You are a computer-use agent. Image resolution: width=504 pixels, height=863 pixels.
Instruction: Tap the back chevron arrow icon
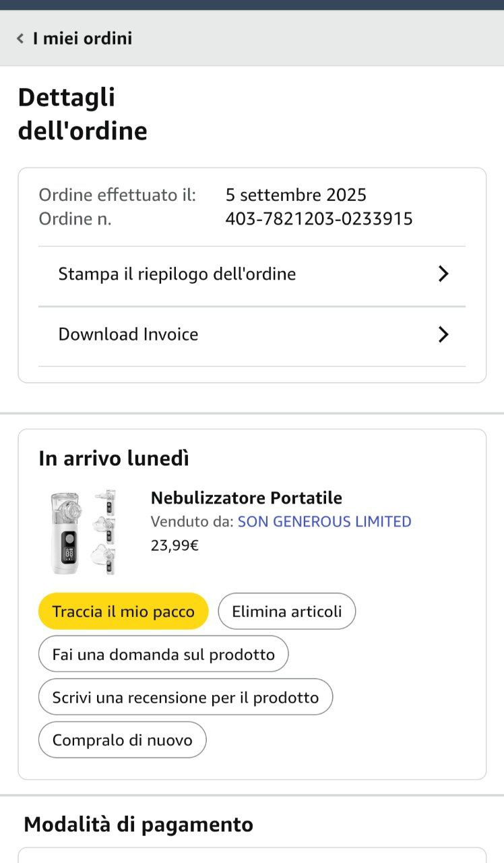tap(20, 38)
